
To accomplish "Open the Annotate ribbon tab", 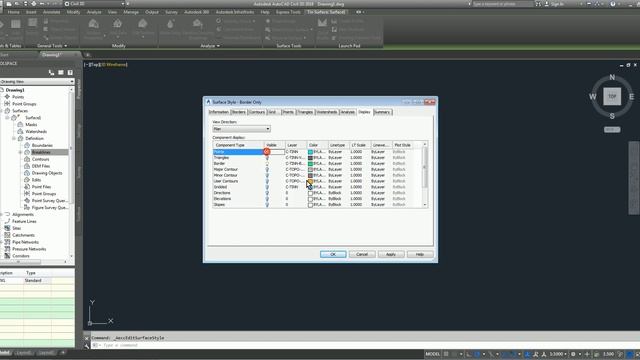I will (x=51, y=12).
